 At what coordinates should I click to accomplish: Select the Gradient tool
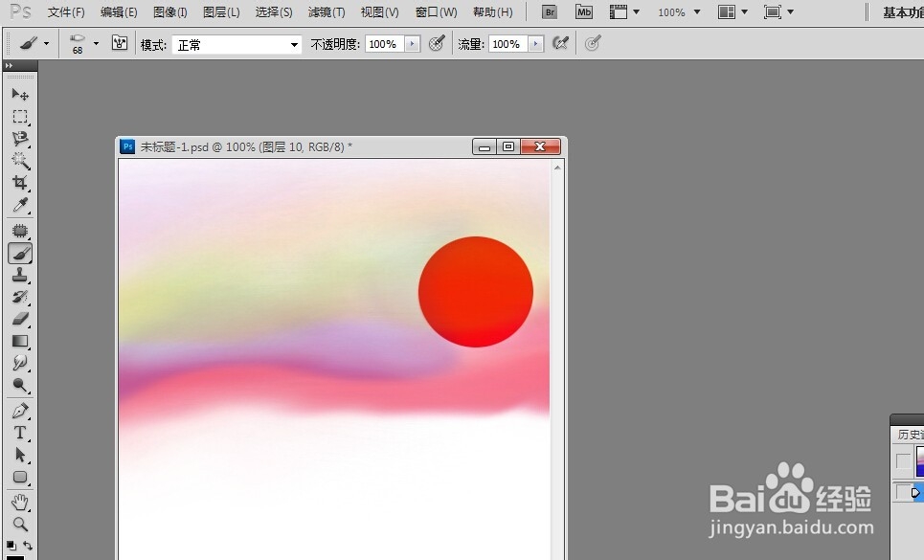[20, 341]
